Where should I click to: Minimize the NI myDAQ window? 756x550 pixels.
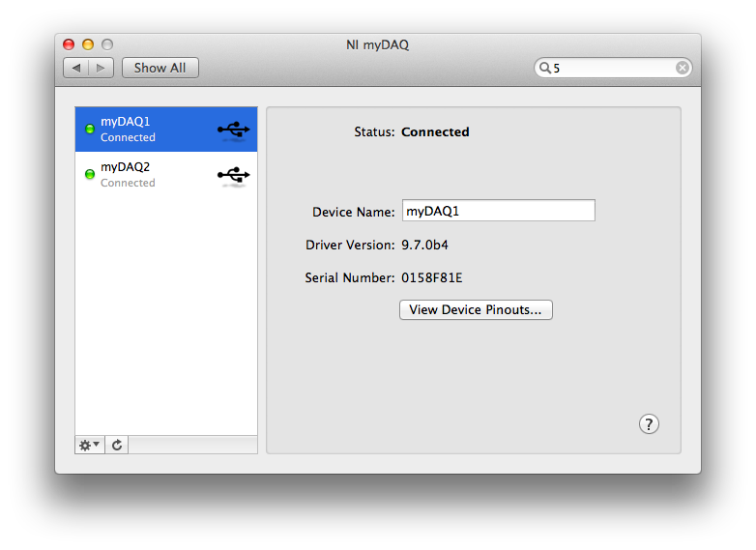click(x=88, y=44)
